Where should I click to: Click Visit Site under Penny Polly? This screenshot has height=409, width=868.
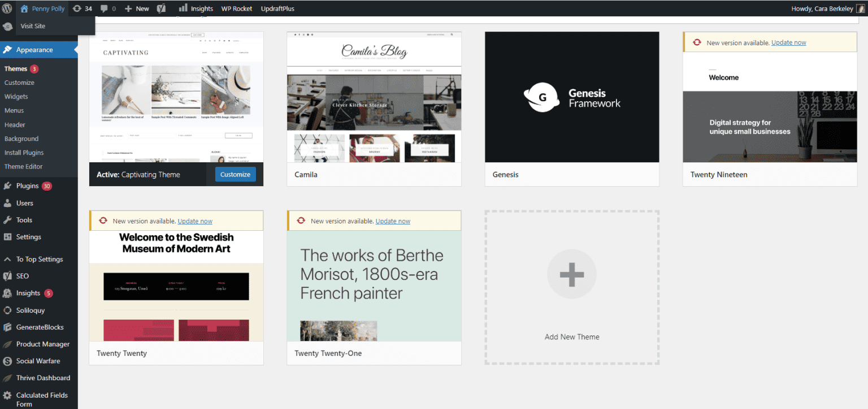(x=33, y=26)
